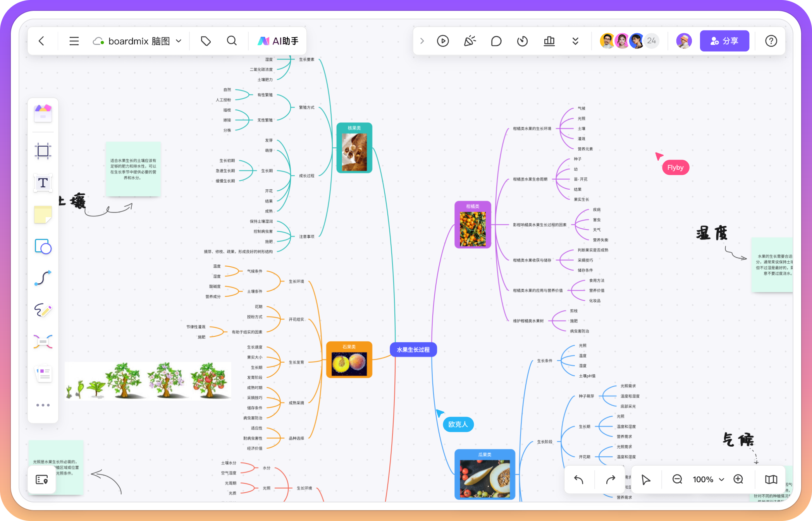This screenshot has width=812, height=521.
Task: Select the 柑橘类 image node
Action: [473, 225]
